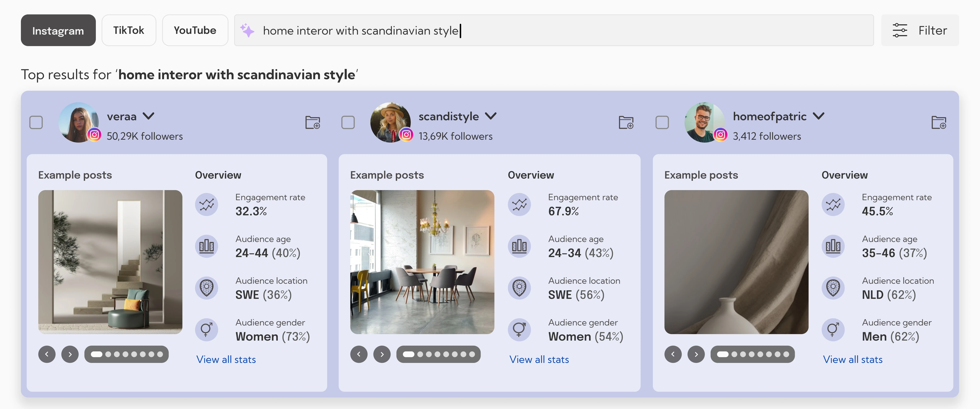Add scandistyle to folder icon
The height and width of the screenshot is (409, 980).
click(626, 122)
